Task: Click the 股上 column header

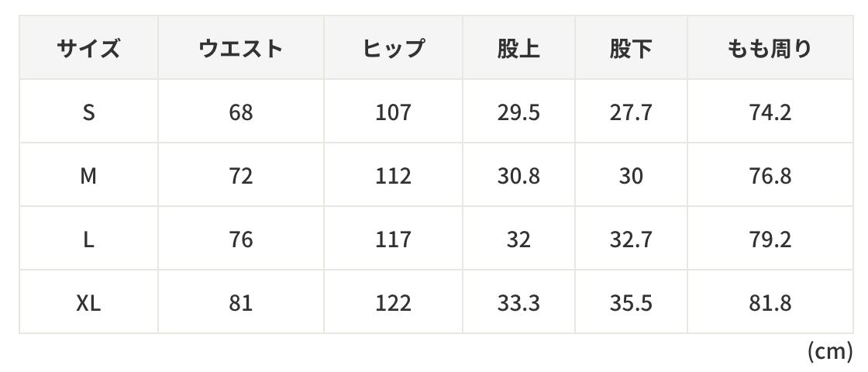Action: [x=518, y=50]
